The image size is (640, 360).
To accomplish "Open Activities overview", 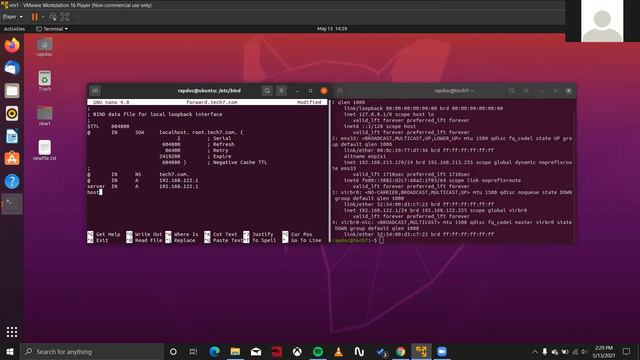I will 14,29.
